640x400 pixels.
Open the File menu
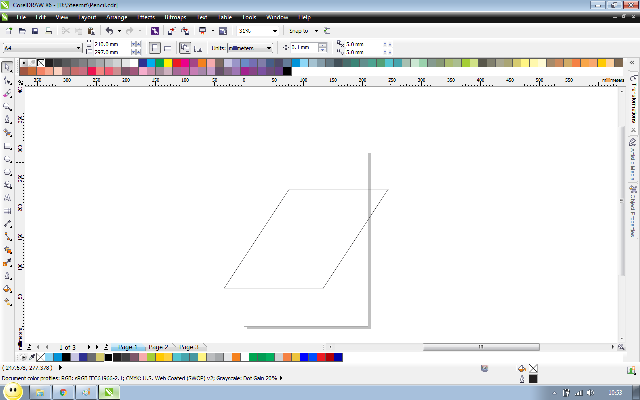pos(21,17)
